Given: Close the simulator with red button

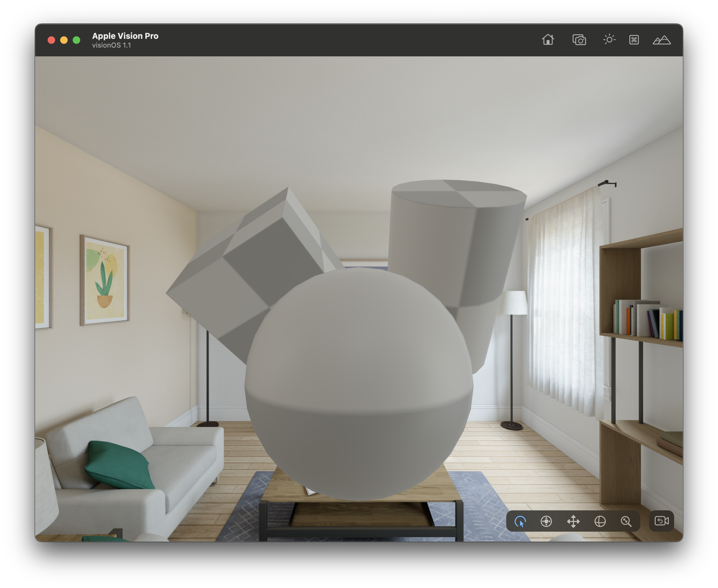Looking at the screenshot, I should tap(51, 40).
